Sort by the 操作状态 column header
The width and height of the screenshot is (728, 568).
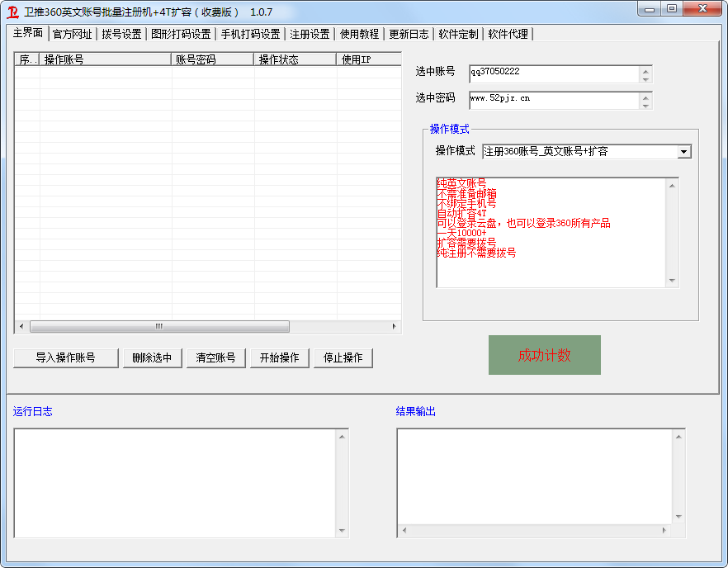(x=295, y=59)
